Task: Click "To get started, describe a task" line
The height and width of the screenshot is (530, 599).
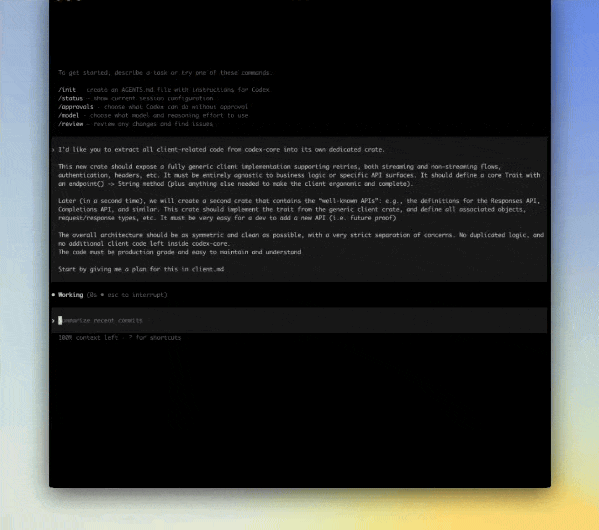Action: pos(165,73)
